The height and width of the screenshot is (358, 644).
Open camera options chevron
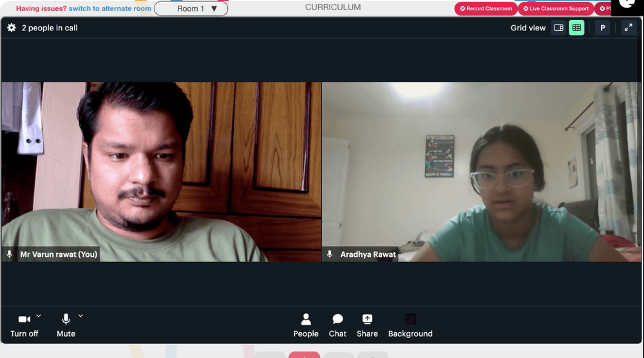pyautogui.click(x=39, y=316)
